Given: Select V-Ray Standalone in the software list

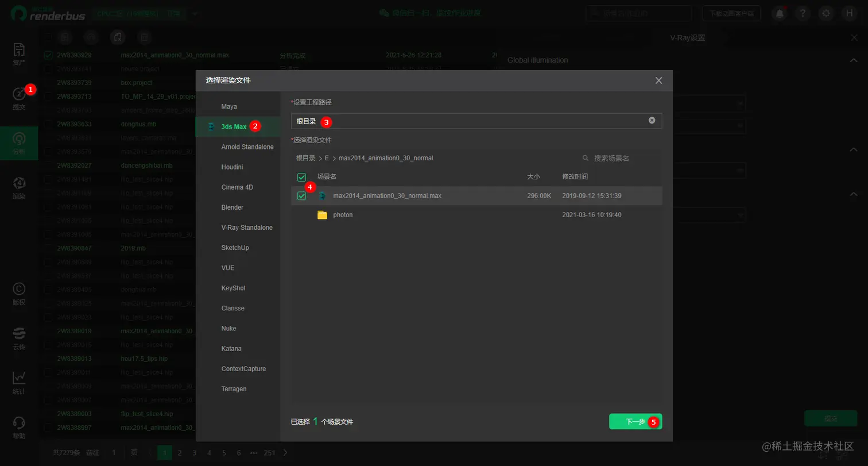Looking at the screenshot, I should pyautogui.click(x=238, y=228).
